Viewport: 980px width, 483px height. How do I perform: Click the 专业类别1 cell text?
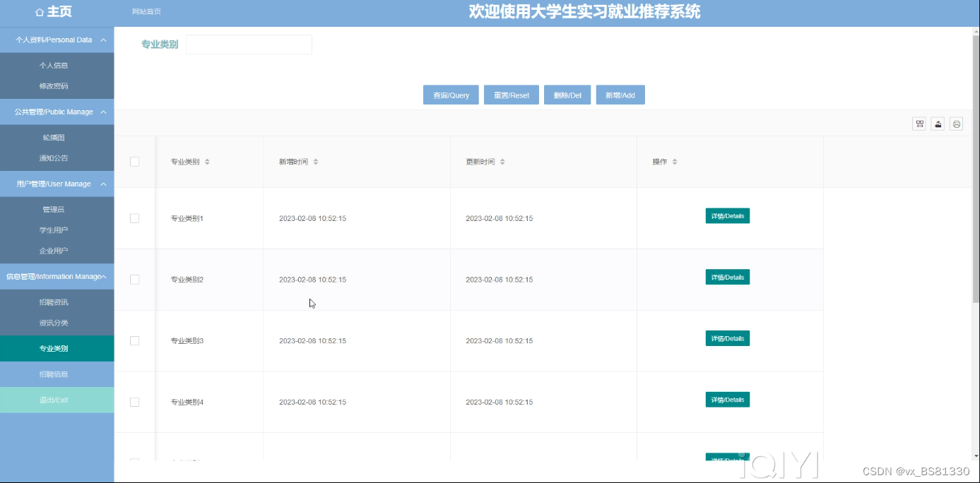coord(187,218)
